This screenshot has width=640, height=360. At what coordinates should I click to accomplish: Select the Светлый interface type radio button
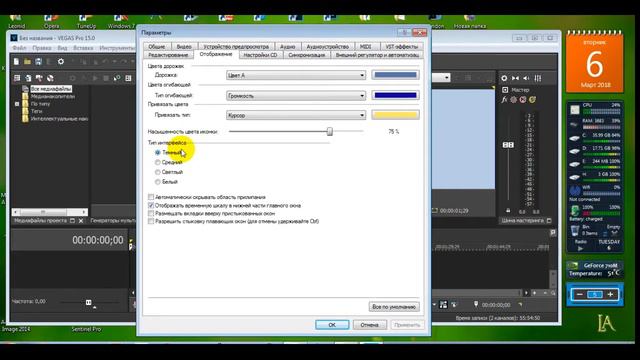tap(158, 172)
